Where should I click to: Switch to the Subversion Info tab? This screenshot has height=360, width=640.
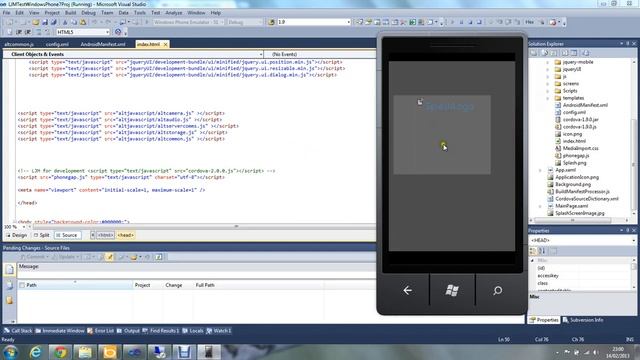[x=583, y=320]
